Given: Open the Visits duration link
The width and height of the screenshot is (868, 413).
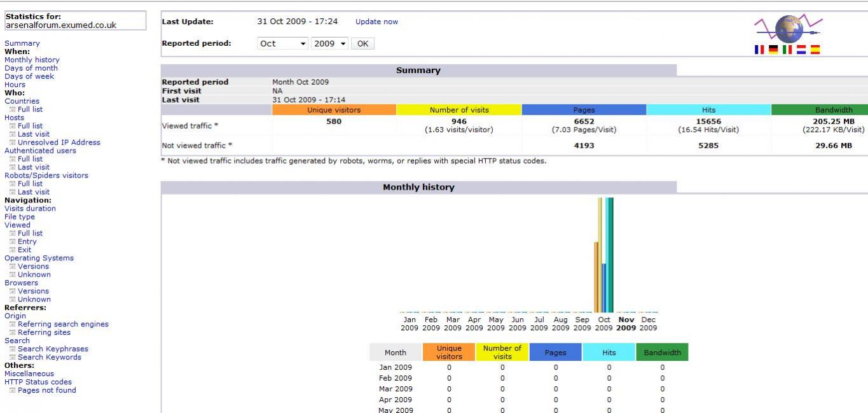Looking at the screenshot, I should pos(30,209).
